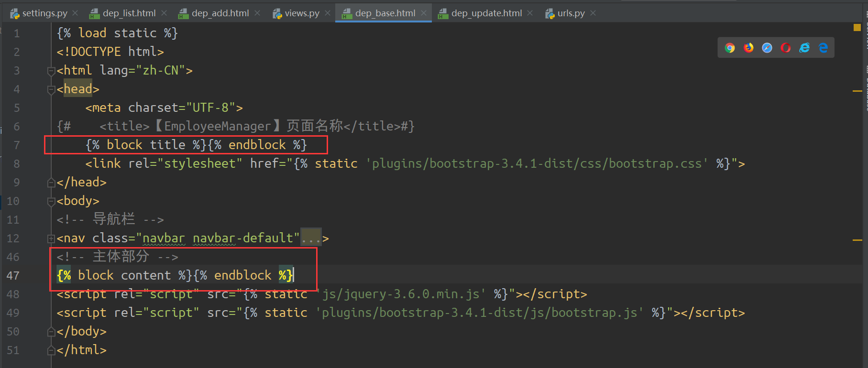Viewport: 868px width, 368px height.
Task: Expand the folded nav block on line 12
Action: point(51,238)
